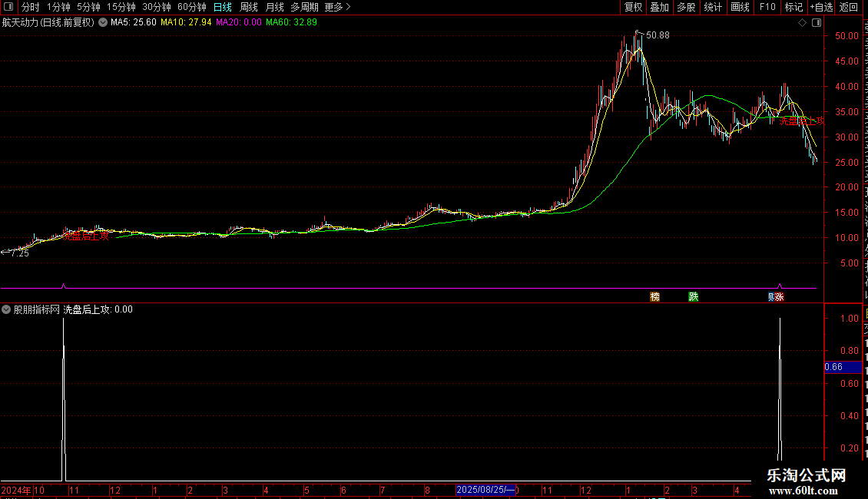
Task: Click the 1.00 sub-chart axis label
Action: point(849,319)
